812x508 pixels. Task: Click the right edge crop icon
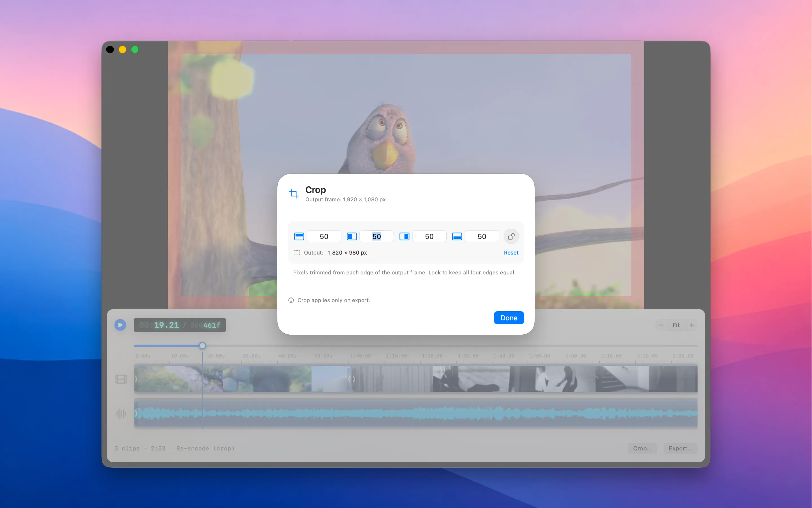pyautogui.click(x=404, y=237)
